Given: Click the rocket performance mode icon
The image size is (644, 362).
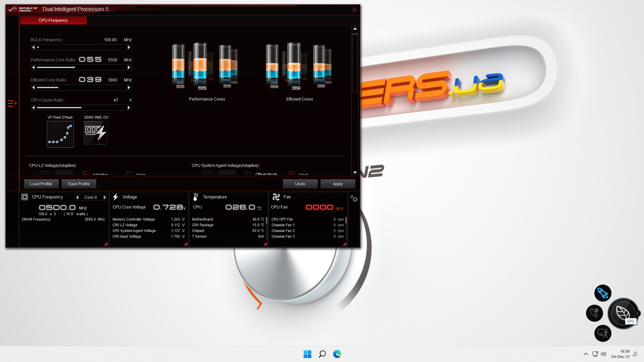Looking at the screenshot, I should 603,293.
